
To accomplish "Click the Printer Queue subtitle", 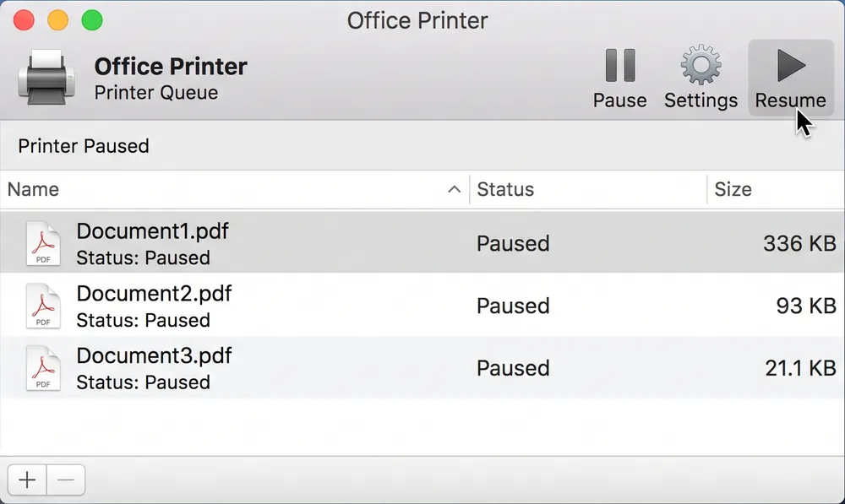I will click(x=156, y=93).
